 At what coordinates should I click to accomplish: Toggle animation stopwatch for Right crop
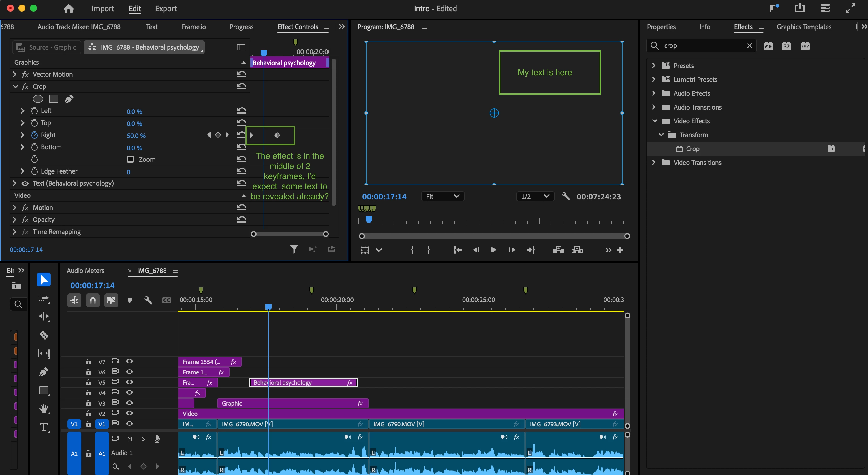[34, 135]
